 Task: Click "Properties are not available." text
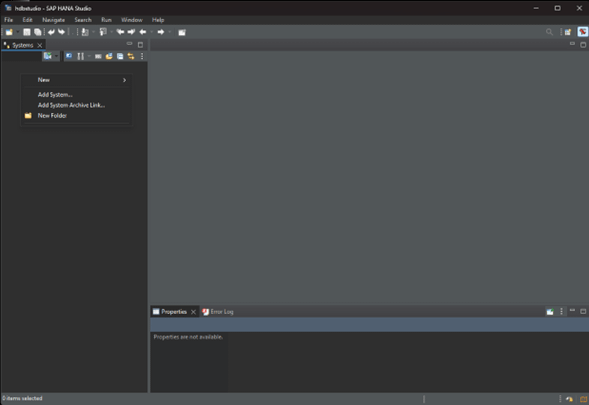click(188, 337)
